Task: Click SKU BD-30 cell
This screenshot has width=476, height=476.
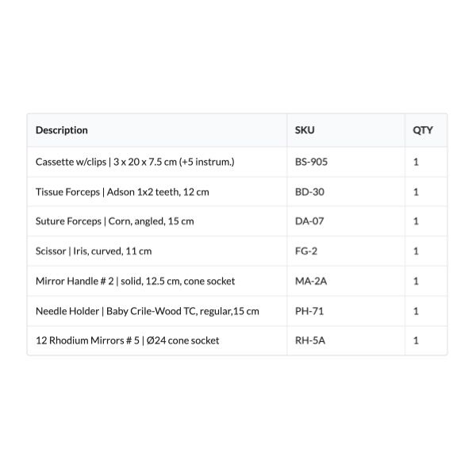Action: point(309,192)
